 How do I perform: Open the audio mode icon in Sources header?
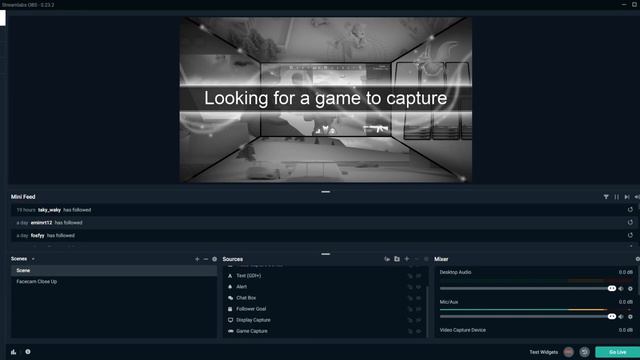click(x=387, y=259)
